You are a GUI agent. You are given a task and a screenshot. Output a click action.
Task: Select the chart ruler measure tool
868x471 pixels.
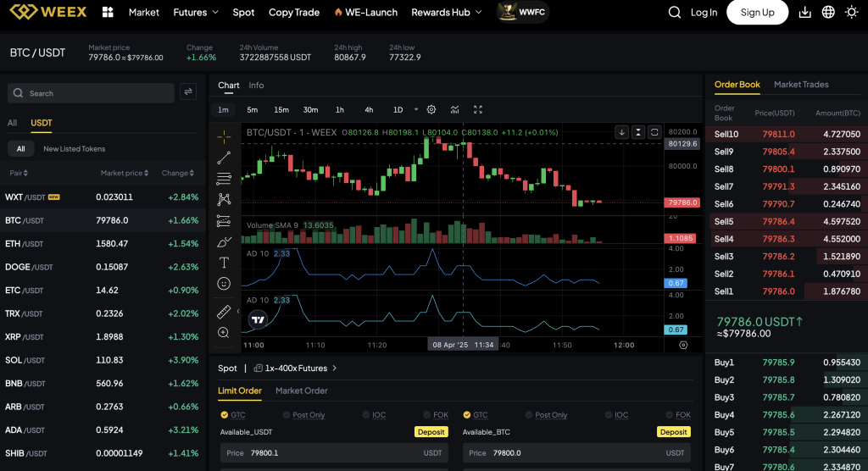[x=224, y=312]
